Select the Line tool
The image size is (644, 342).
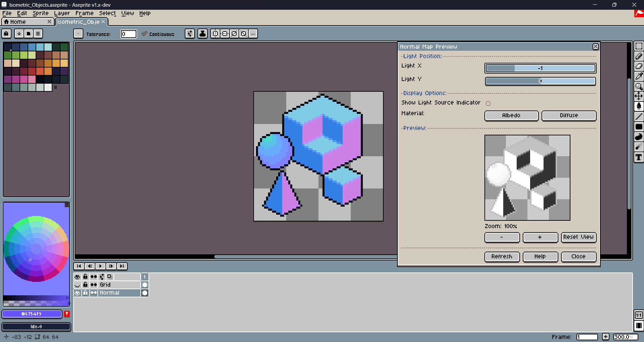[x=639, y=117]
